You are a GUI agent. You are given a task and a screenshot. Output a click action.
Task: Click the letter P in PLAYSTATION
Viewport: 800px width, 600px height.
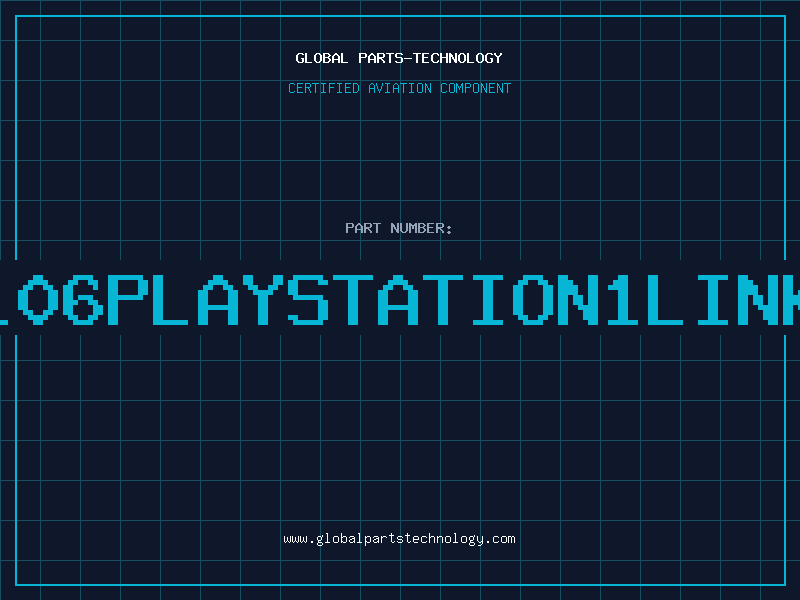tap(128, 300)
